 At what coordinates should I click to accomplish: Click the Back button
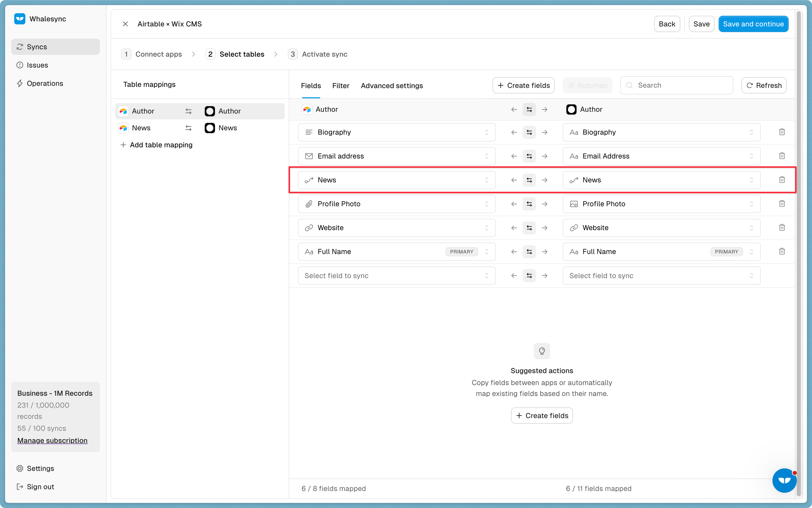[x=667, y=24]
